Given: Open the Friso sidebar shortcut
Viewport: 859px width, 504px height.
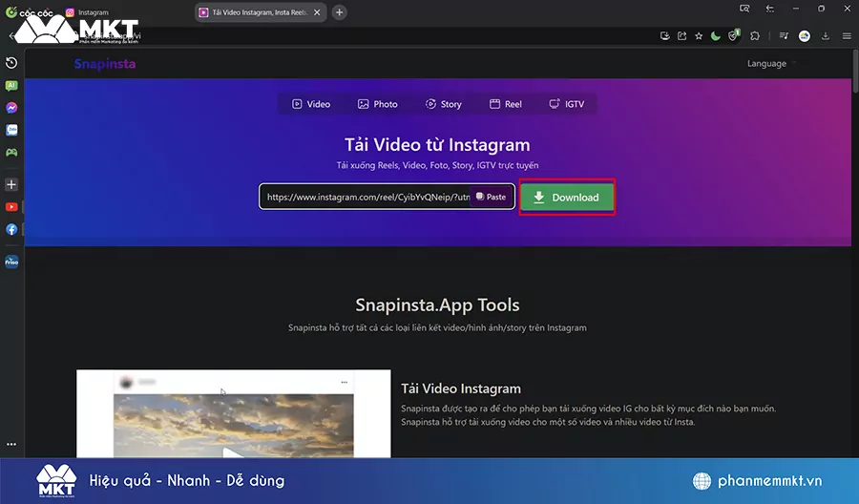Looking at the screenshot, I should 11,262.
